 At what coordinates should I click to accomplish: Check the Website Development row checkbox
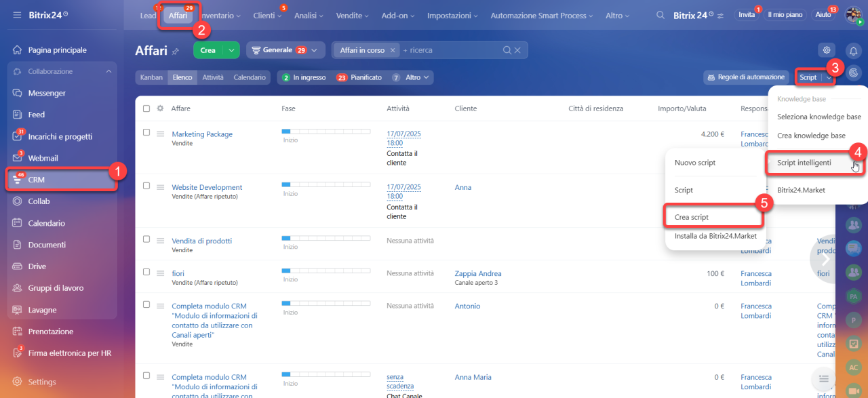146,186
